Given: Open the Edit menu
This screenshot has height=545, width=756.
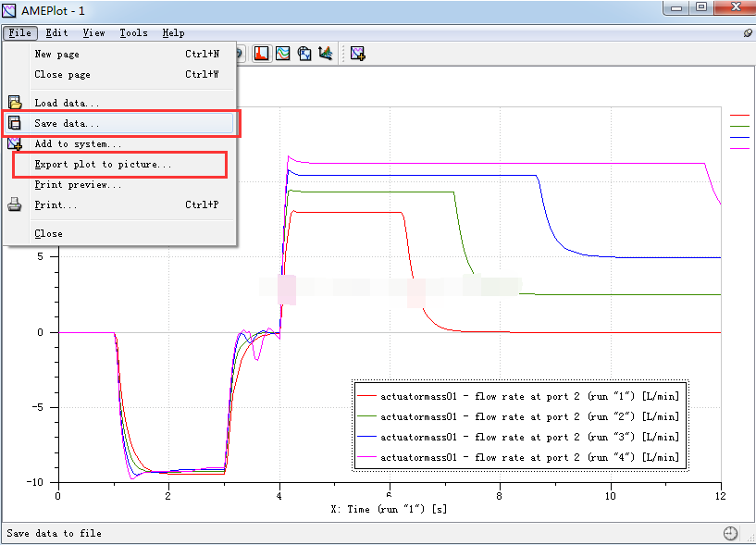Looking at the screenshot, I should tap(56, 32).
